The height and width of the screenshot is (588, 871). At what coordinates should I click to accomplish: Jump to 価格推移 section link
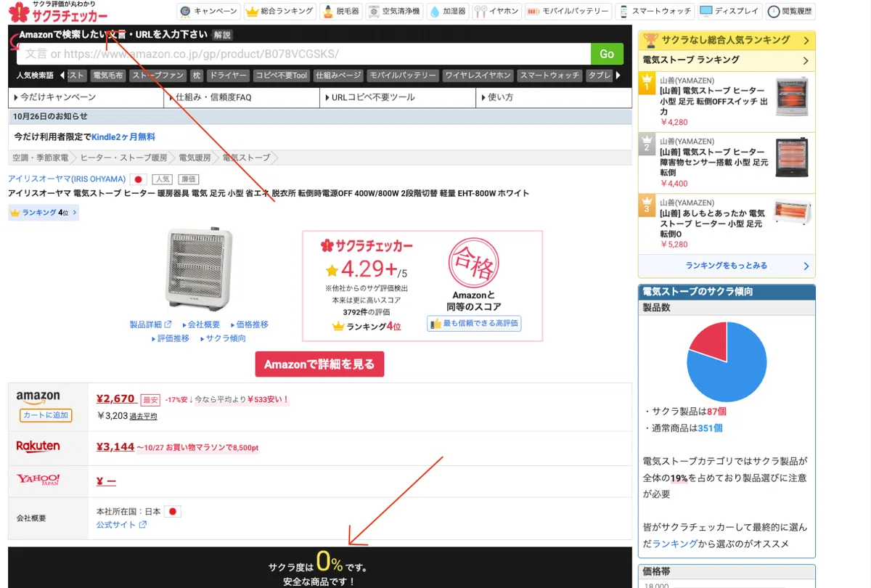(x=249, y=324)
